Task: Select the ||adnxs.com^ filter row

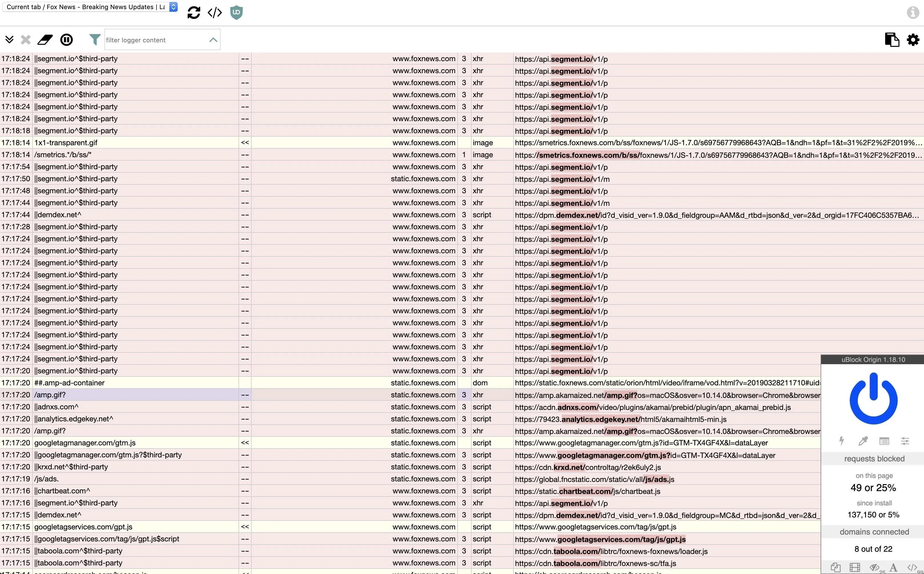Action: [410, 407]
